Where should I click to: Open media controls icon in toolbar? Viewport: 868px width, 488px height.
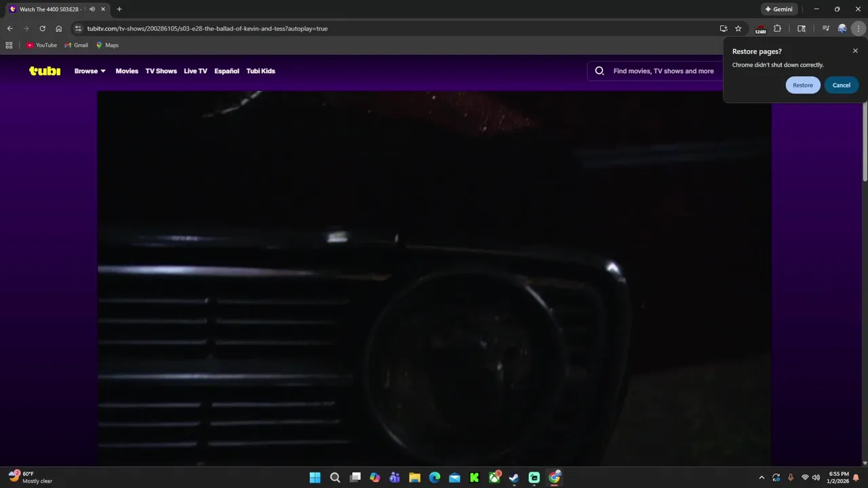pos(825,28)
